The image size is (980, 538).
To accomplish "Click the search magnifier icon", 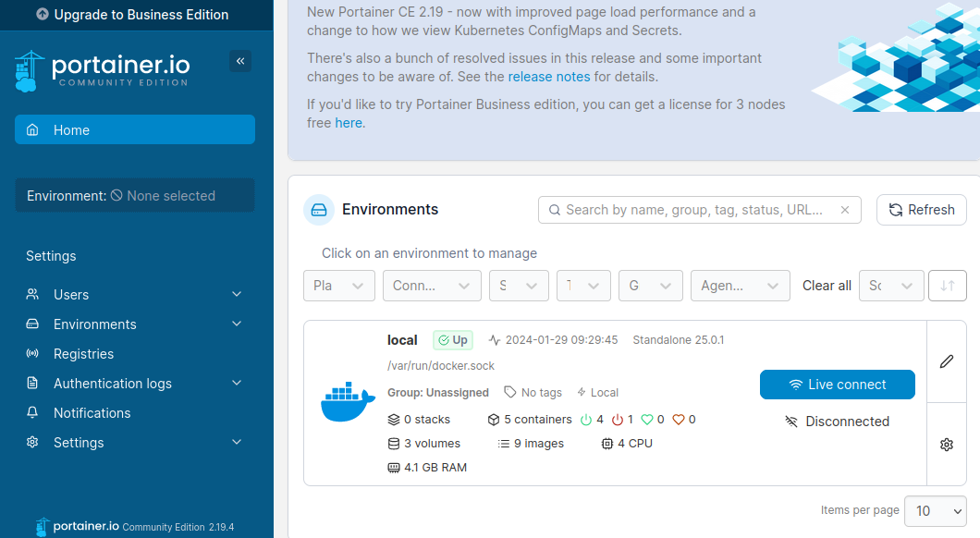I will point(555,210).
